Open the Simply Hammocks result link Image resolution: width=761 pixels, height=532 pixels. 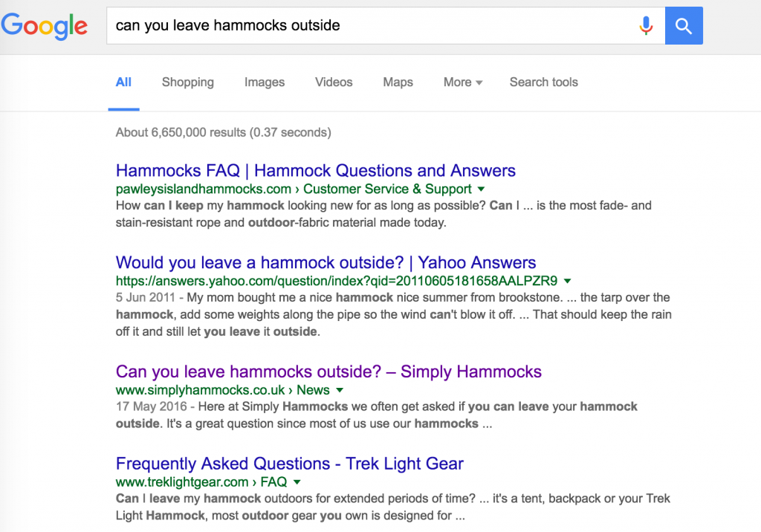pos(328,372)
